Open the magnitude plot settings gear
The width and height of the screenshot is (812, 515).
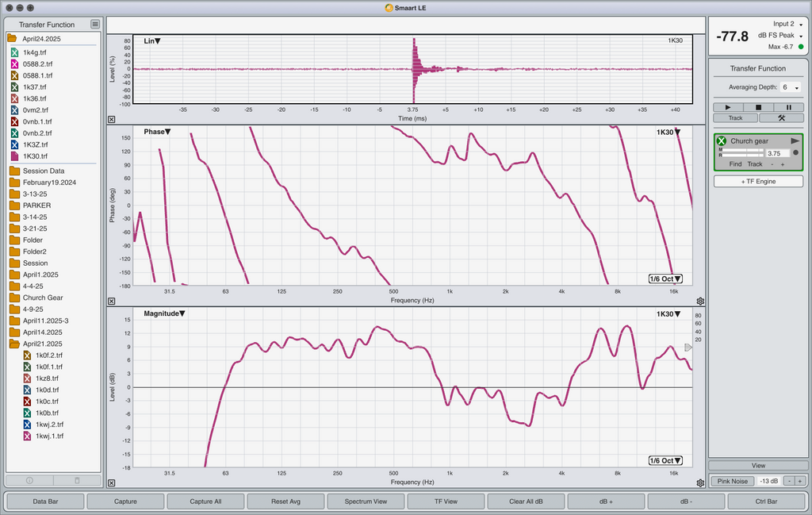700,483
